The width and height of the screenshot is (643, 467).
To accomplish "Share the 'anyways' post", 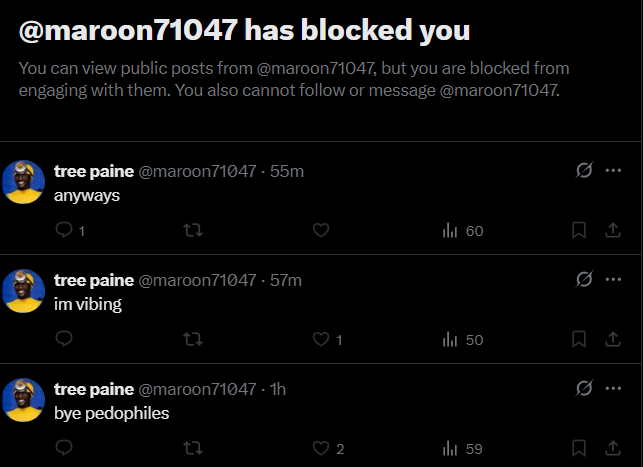I will pos(613,230).
